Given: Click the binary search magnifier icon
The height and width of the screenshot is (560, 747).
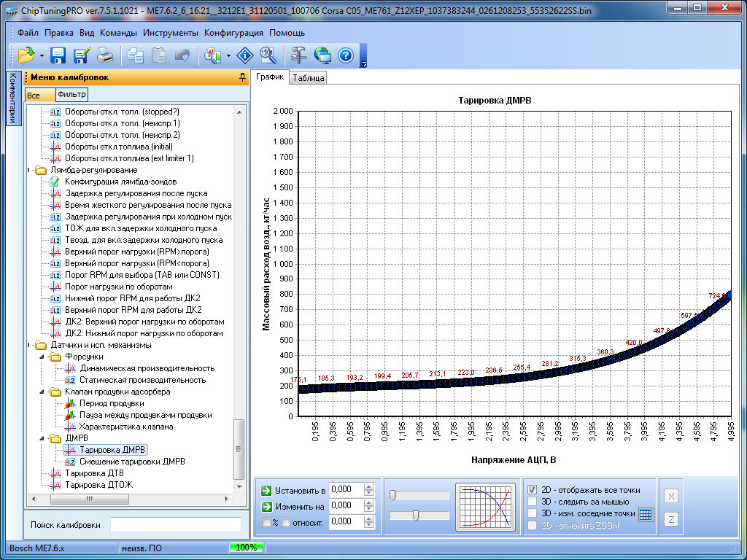Looking at the screenshot, I should coord(268,55).
